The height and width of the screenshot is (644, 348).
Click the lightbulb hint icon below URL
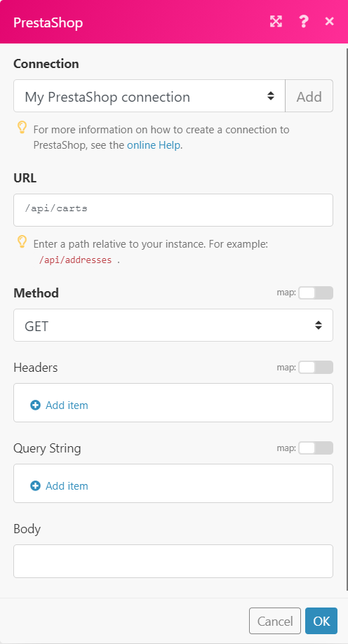tap(22, 242)
